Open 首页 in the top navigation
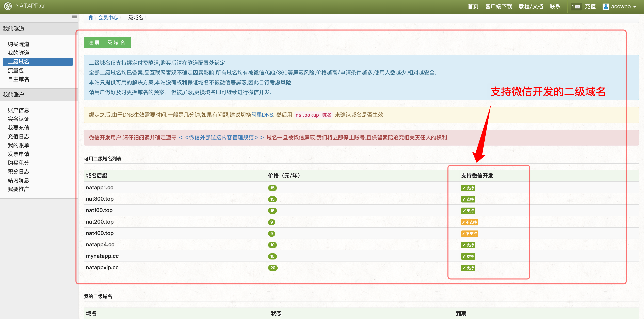This screenshot has width=644, height=319. [x=473, y=7]
